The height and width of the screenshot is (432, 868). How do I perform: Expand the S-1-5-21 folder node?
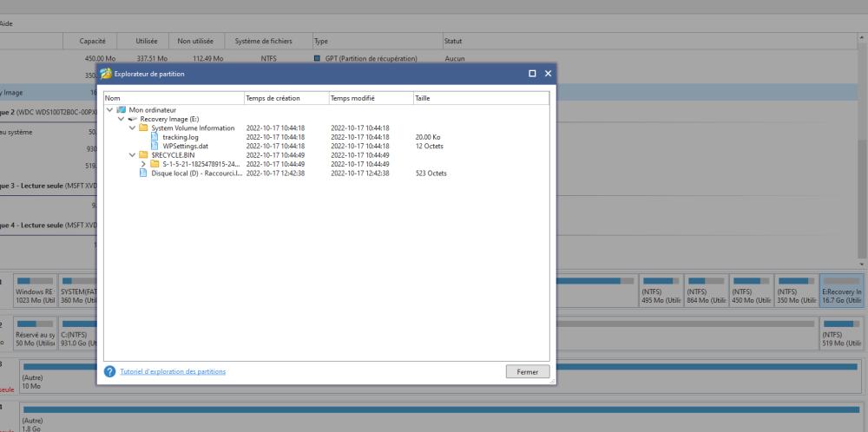143,164
